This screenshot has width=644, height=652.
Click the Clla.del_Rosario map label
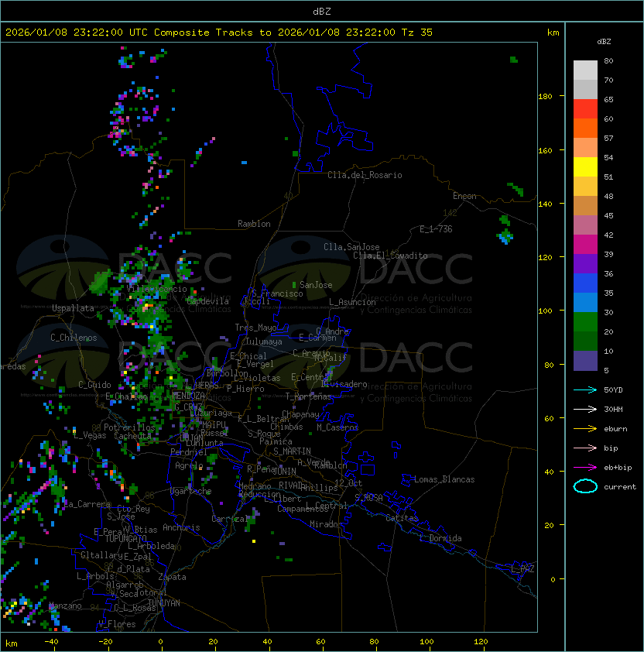click(365, 175)
